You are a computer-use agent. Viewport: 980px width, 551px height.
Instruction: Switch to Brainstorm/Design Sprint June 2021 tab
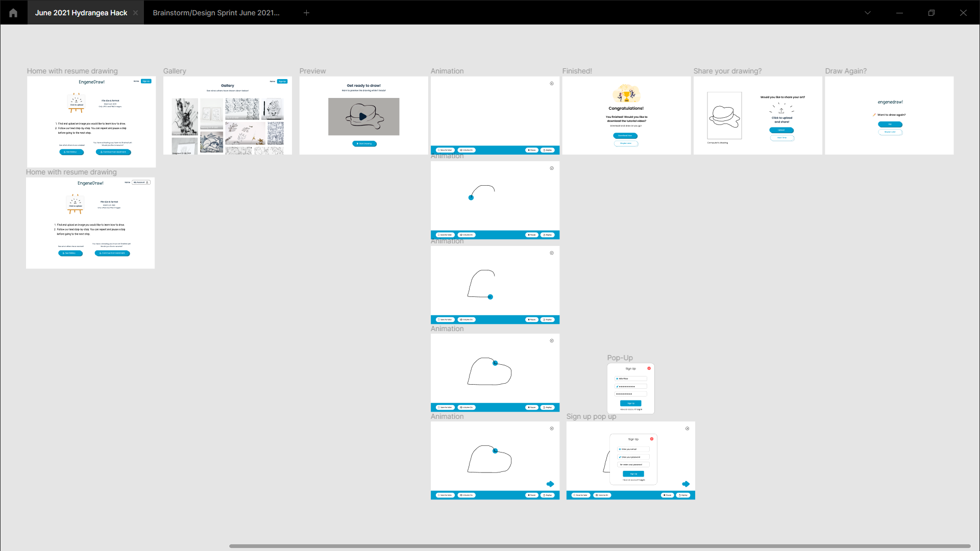coord(216,13)
